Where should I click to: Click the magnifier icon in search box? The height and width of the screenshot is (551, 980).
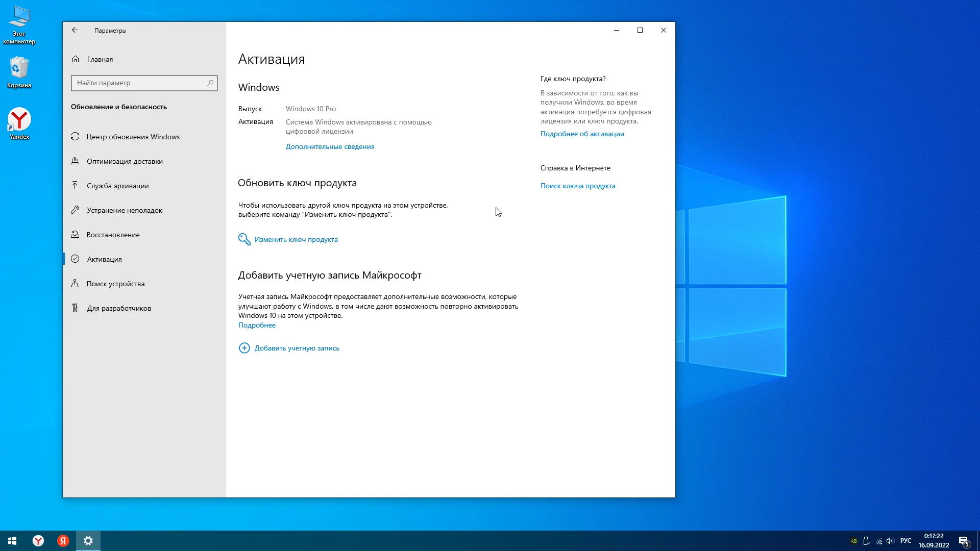pyautogui.click(x=210, y=83)
